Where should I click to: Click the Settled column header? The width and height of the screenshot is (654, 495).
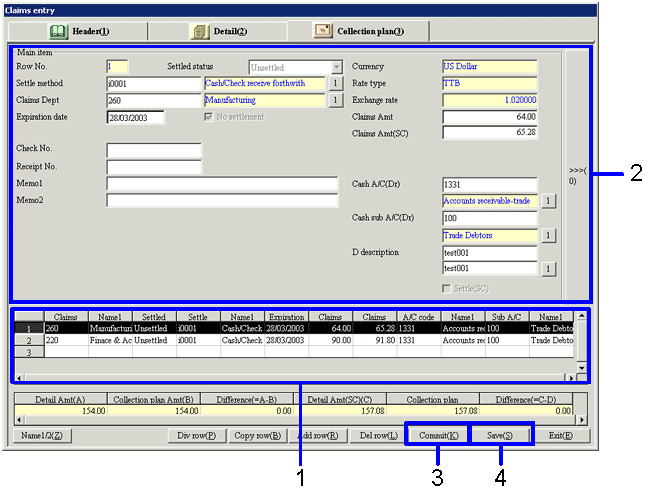(154, 317)
